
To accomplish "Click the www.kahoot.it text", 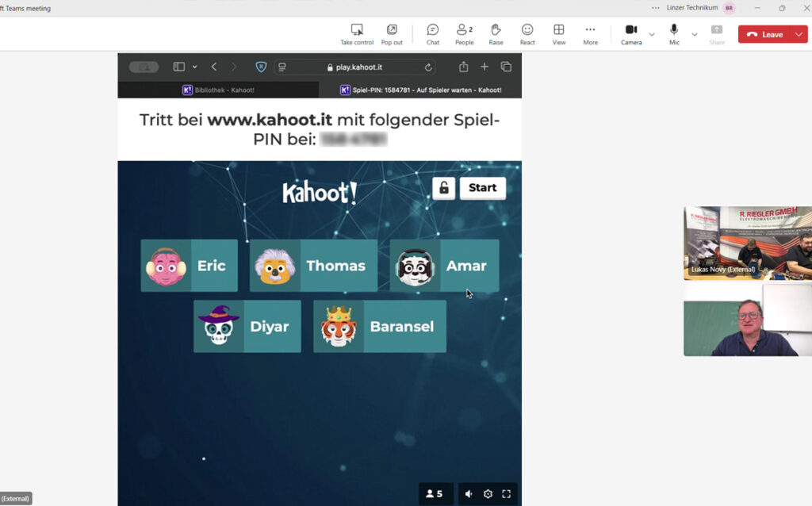I will click(270, 120).
